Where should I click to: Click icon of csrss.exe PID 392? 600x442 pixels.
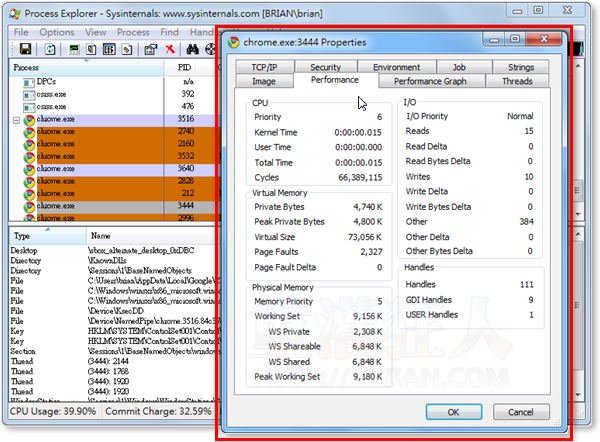pyautogui.click(x=29, y=95)
